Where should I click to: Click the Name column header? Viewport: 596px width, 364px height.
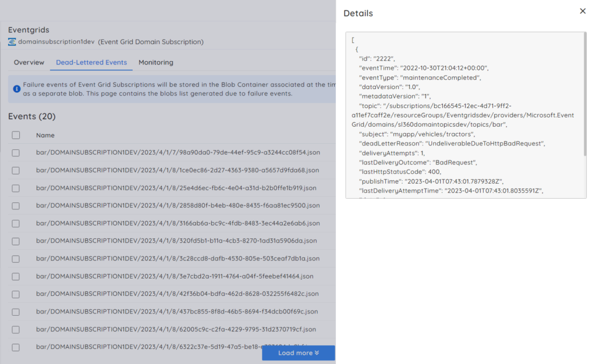(45, 135)
